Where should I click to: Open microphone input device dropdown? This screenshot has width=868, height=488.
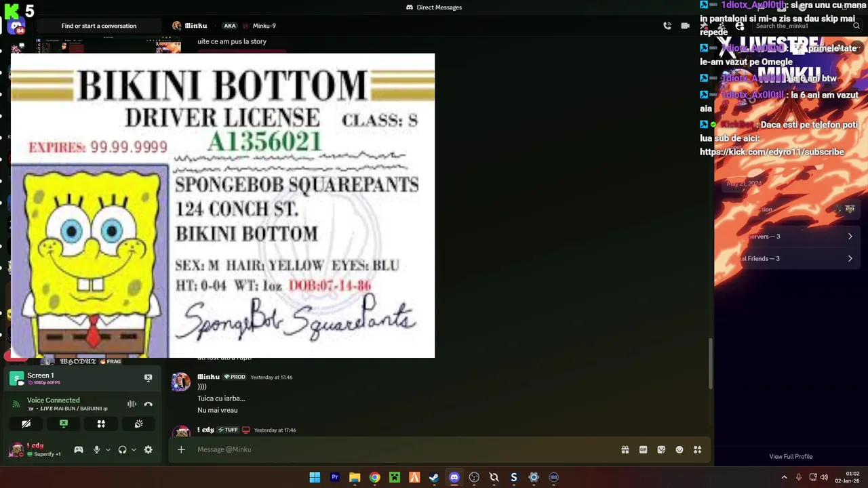click(x=107, y=449)
